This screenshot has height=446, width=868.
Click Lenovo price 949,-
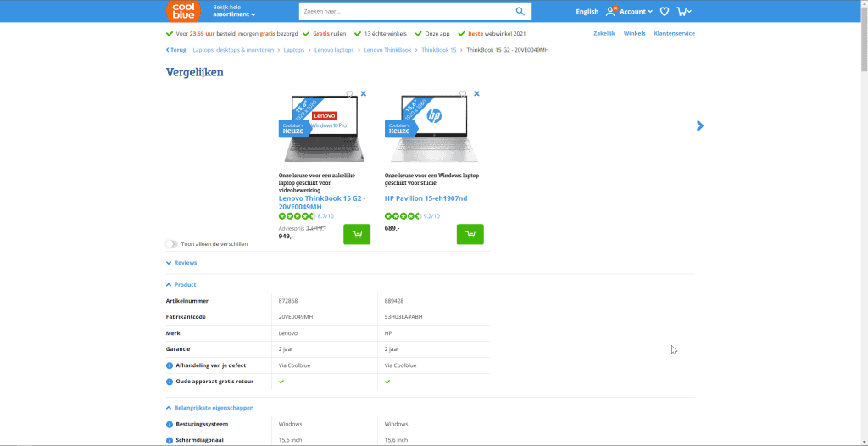click(286, 236)
